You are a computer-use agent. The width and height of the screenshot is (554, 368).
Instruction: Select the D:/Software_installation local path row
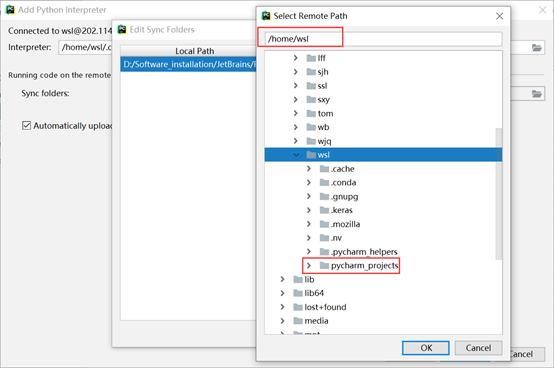(x=189, y=64)
